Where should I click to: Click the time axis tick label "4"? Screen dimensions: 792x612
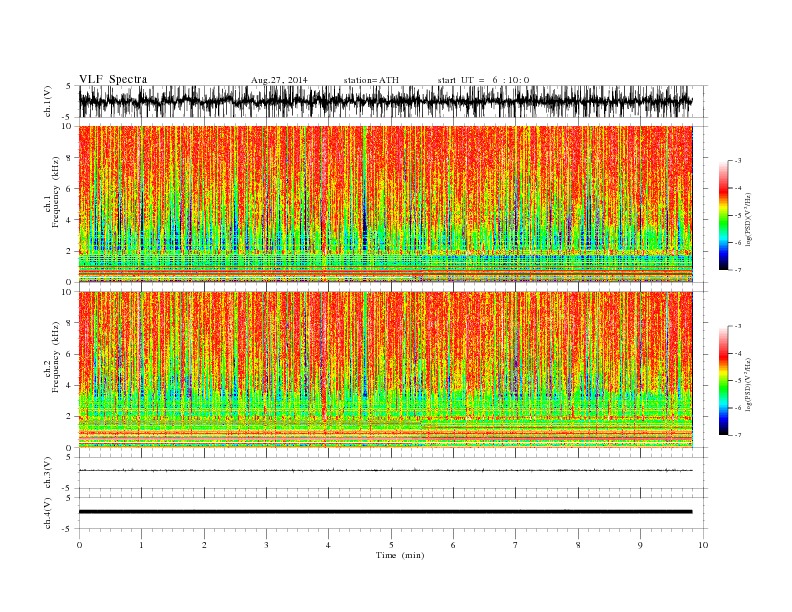[328, 545]
